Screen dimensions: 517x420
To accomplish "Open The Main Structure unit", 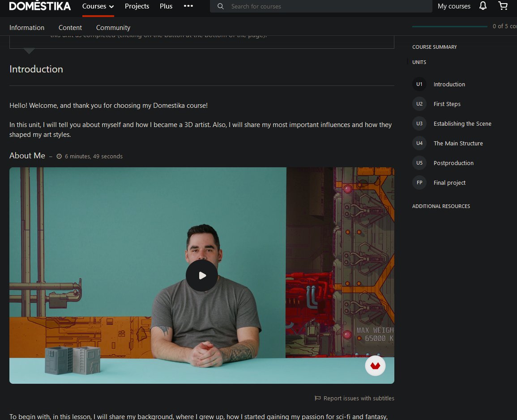I will (458, 143).
